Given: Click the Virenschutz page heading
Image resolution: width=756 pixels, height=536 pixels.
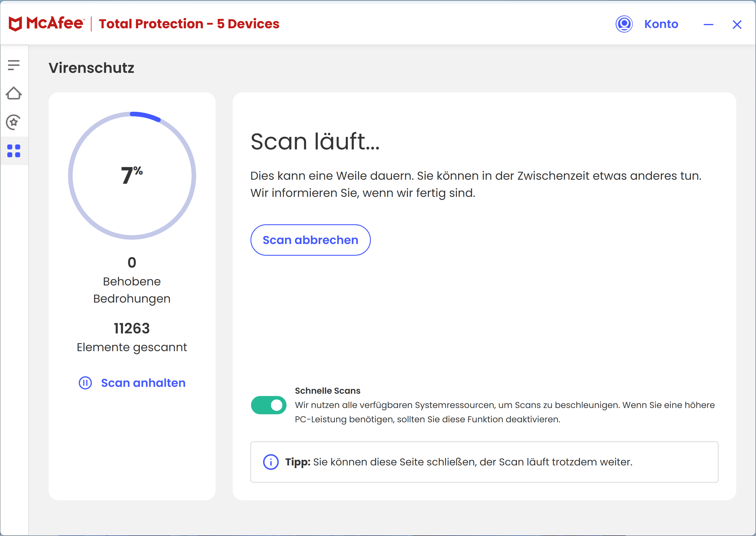Looking at the screenshot, I should (x=91, y=68).
